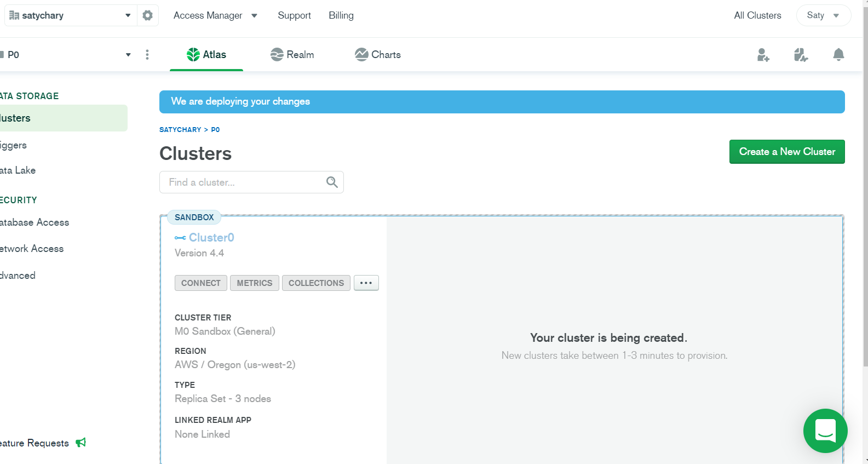Viewport: 868px width, 464px height.
Task: Click the deploying changes banner
Action: pos(502,102)
